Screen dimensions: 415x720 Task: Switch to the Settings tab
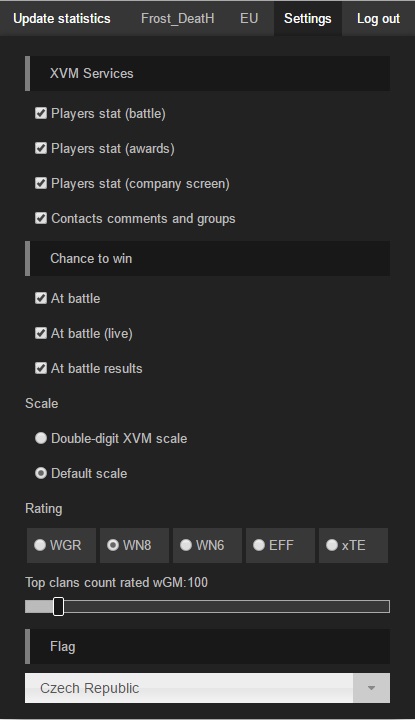point(308,18)
